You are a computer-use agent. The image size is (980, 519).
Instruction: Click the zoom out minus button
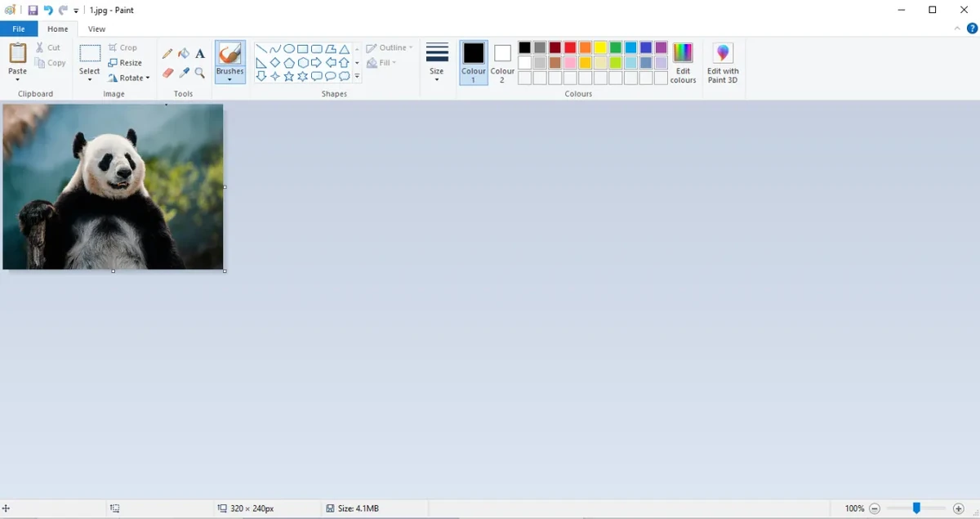[x=875, y=508]
